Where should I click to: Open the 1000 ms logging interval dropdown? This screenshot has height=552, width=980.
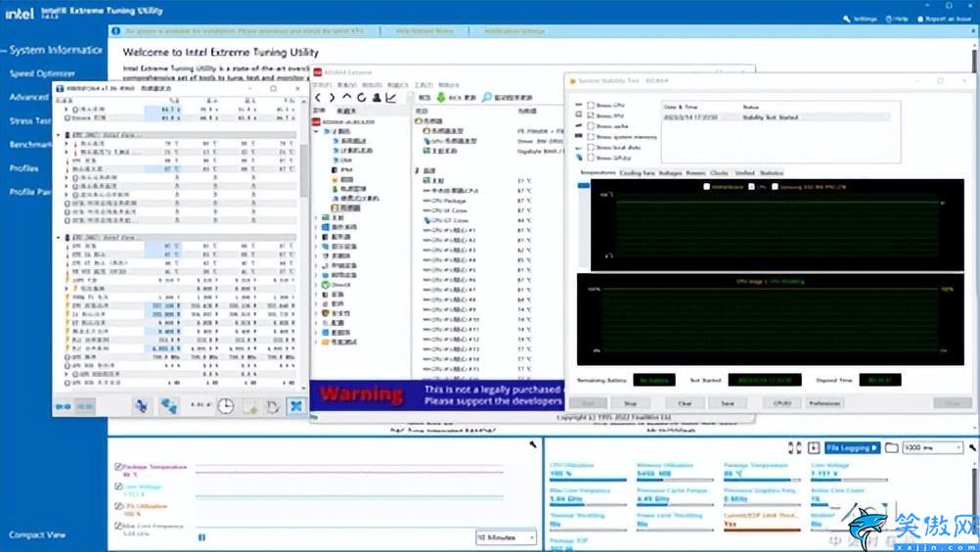click(x=932, y=447)
